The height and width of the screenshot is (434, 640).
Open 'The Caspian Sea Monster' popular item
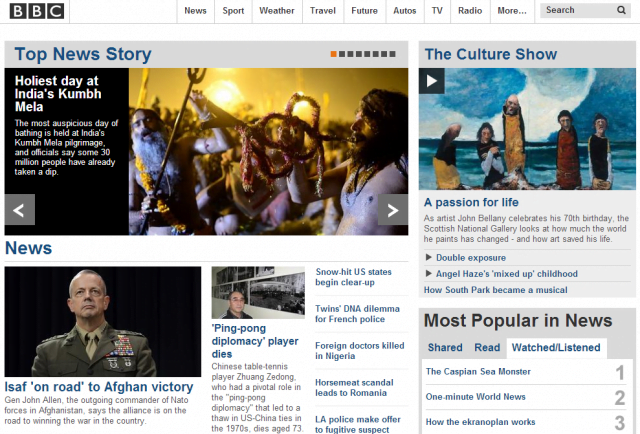tap(478, 372)
